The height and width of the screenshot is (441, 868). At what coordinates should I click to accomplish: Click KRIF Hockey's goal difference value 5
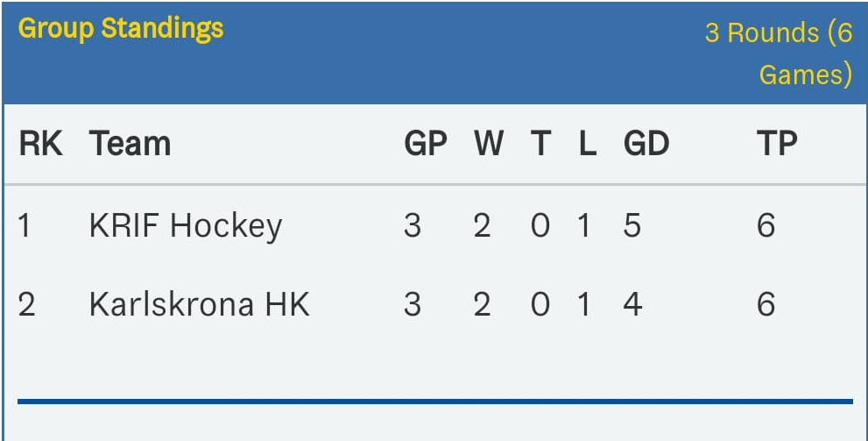pyautogui.click(x=632, y=226)
